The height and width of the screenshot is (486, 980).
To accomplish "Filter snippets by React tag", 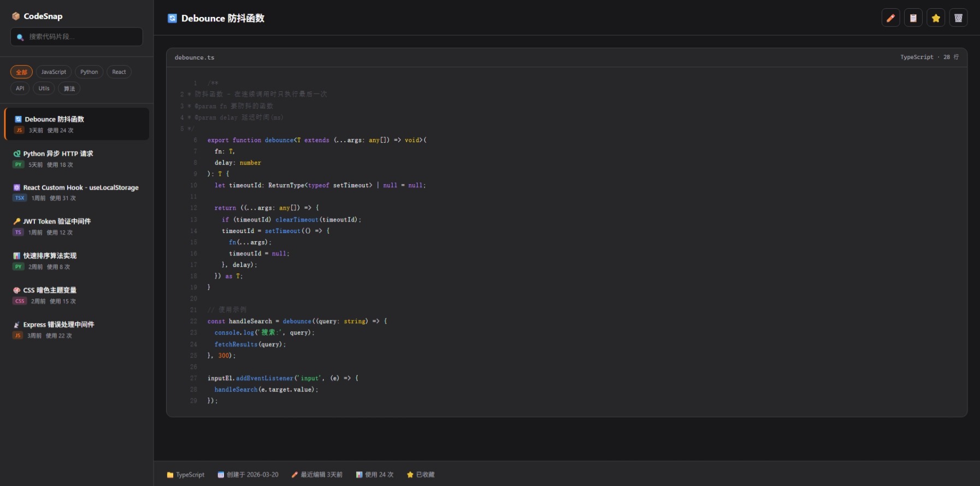I will coord(119,72).
